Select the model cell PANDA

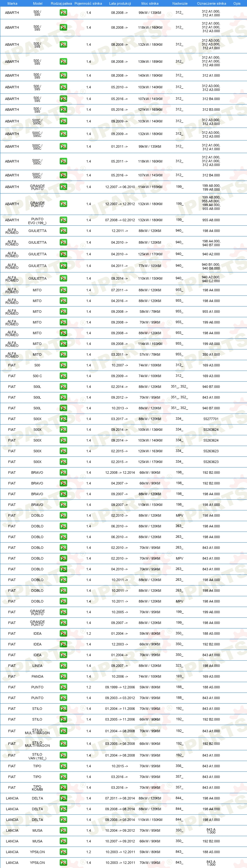pyautogui.click(x=37, y=677)
